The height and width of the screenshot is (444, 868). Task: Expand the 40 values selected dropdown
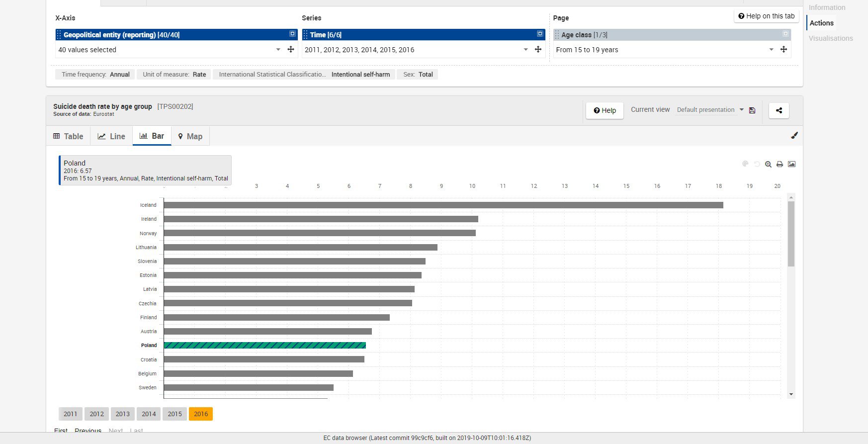278,49
